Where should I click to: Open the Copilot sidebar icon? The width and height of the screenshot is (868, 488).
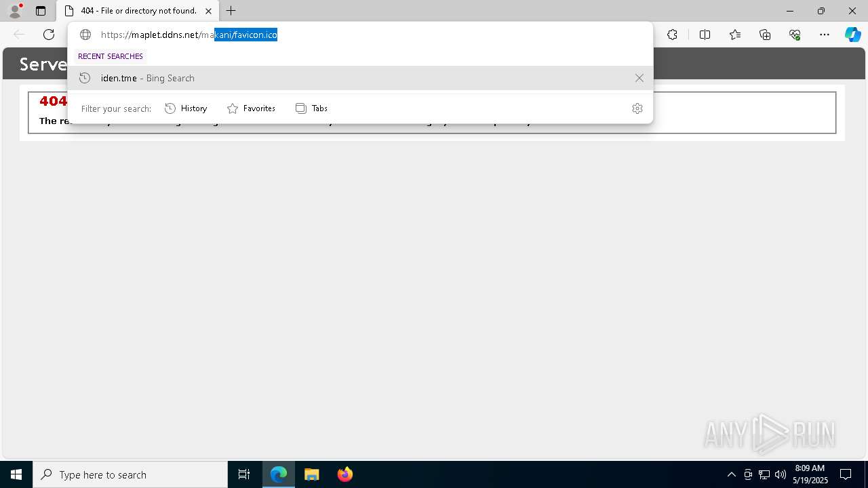(x=852, y=35)
